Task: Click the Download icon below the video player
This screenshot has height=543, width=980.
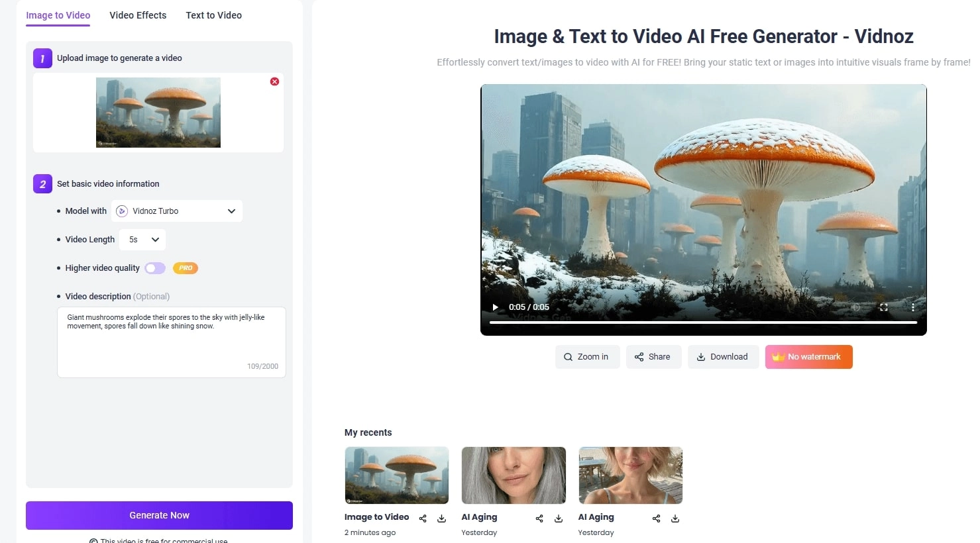Action: pyautogui.click(x=723, y=357)
